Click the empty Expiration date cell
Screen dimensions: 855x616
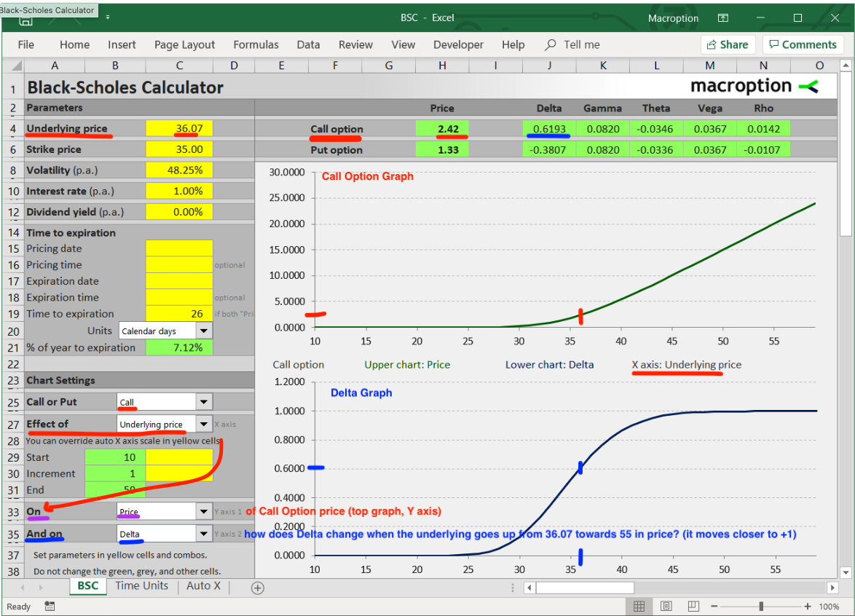click(179, 281)
